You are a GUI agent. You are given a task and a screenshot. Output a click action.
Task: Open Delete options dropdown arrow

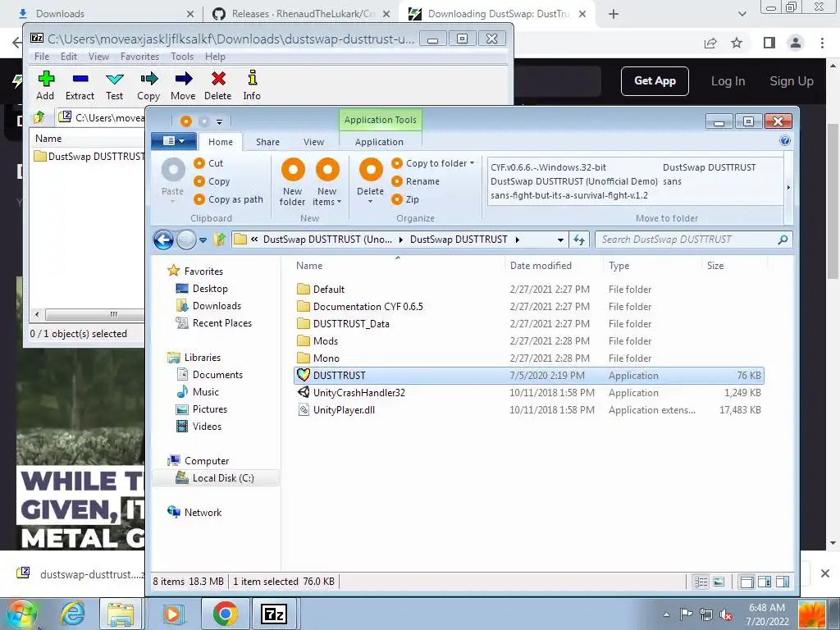[370, 202]
